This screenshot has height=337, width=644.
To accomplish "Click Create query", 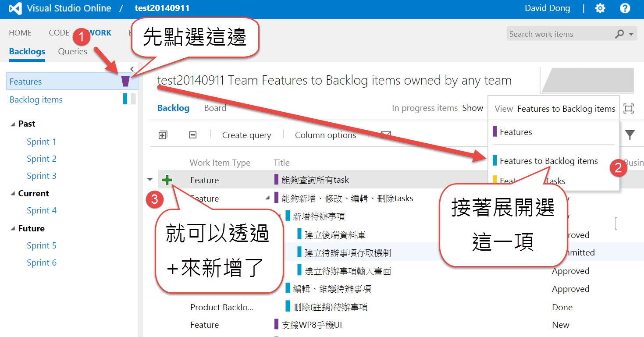I will pyautogui.click(x=246, y=135).
